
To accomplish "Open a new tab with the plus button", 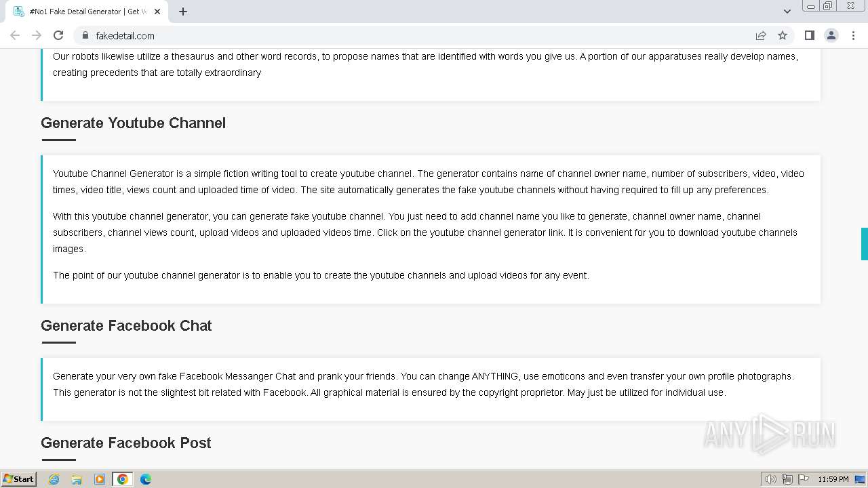I will click(x=183, y=12).
